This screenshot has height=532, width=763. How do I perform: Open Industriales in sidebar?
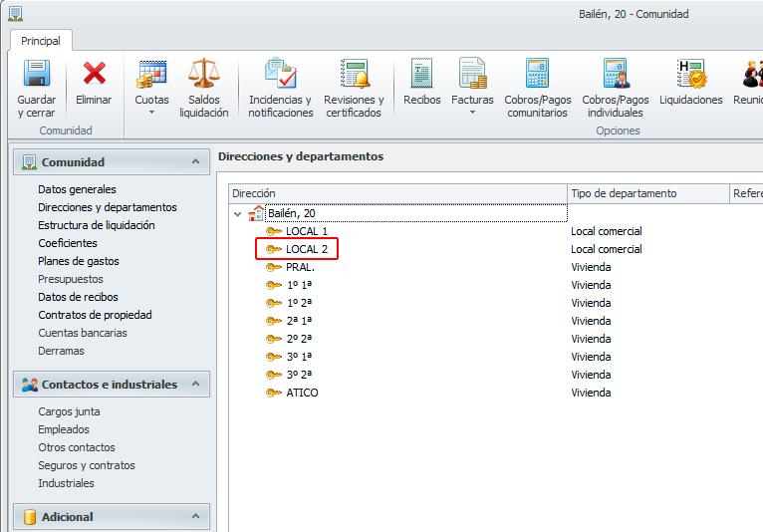(x=66, y=483)
